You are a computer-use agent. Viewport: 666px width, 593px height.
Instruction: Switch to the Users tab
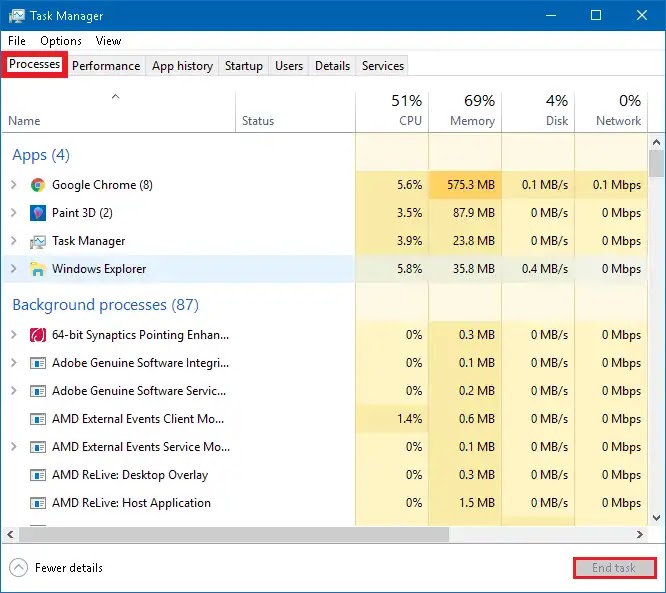click(x=289, y=66)
